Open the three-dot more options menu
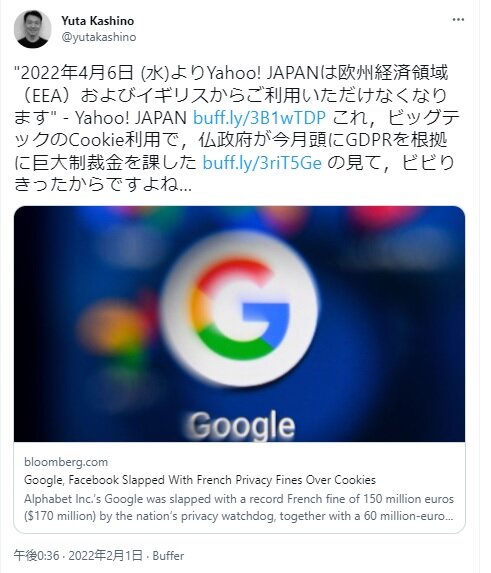Screen dimensions: 491x573 458,20
